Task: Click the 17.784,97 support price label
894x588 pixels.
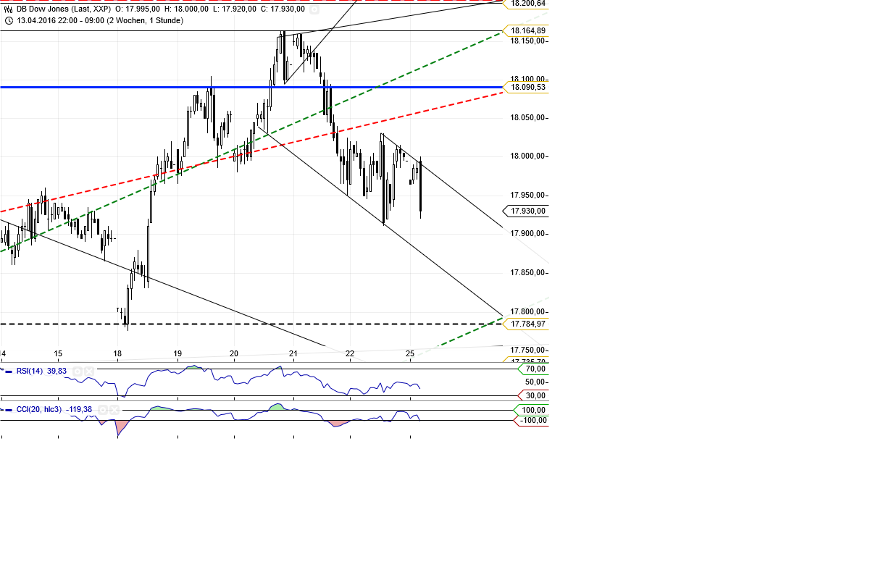Action: click(x=527, y=324)
